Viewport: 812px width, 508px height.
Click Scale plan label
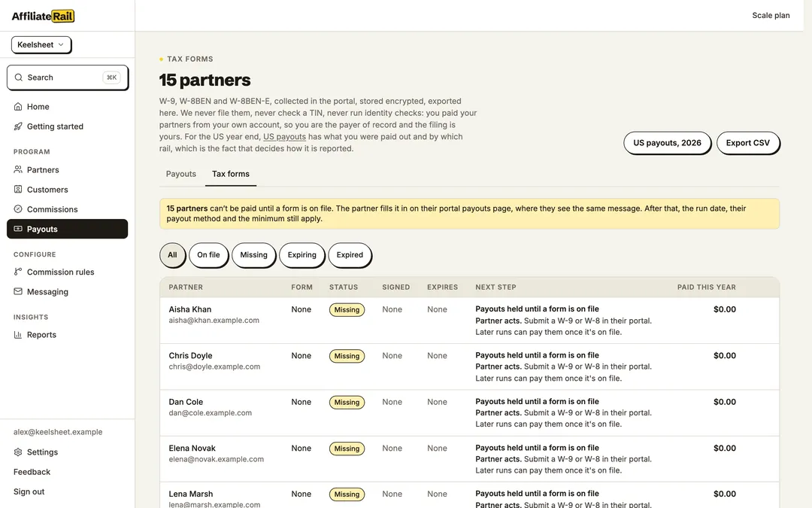click(771, 16)
